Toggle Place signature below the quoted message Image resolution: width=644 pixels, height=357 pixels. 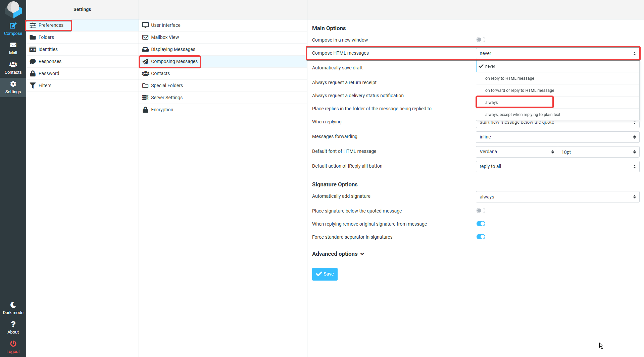481,211
